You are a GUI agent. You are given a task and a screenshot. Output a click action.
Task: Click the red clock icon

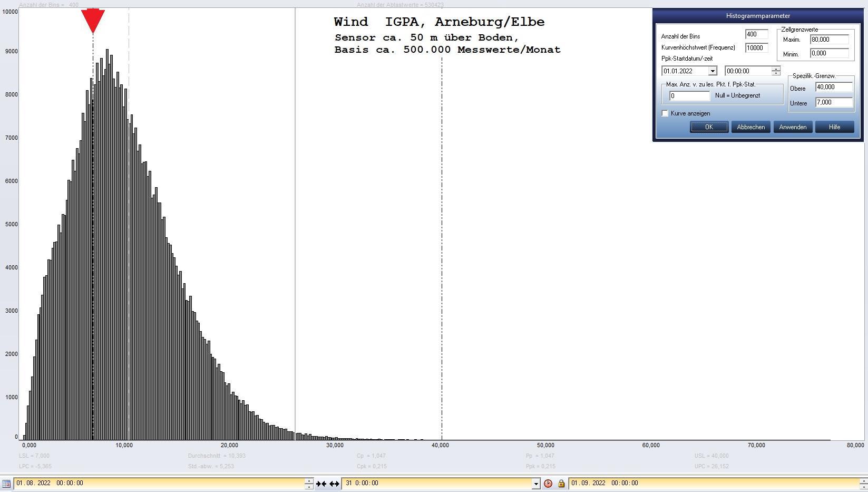pyautogui.click(x=548, y=484)
